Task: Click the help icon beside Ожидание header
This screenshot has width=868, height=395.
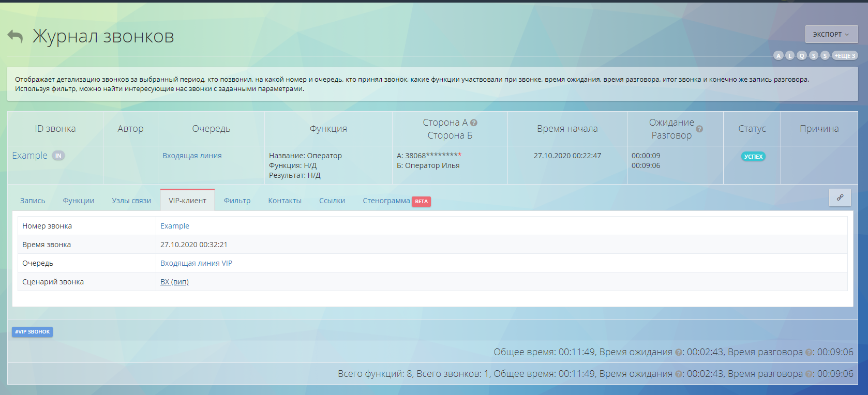Action: [699, 129]
